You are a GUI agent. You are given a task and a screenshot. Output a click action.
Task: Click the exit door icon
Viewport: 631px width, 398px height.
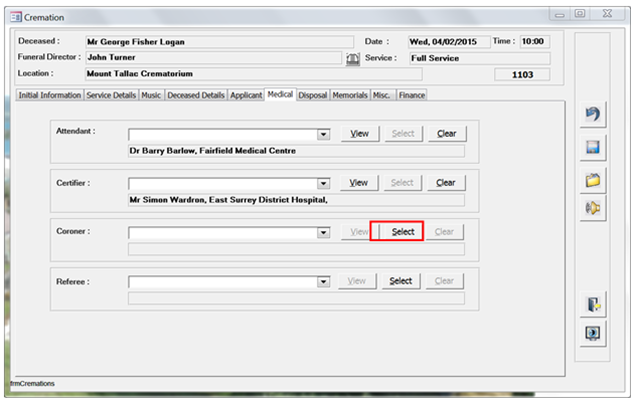tap(593, 304)
